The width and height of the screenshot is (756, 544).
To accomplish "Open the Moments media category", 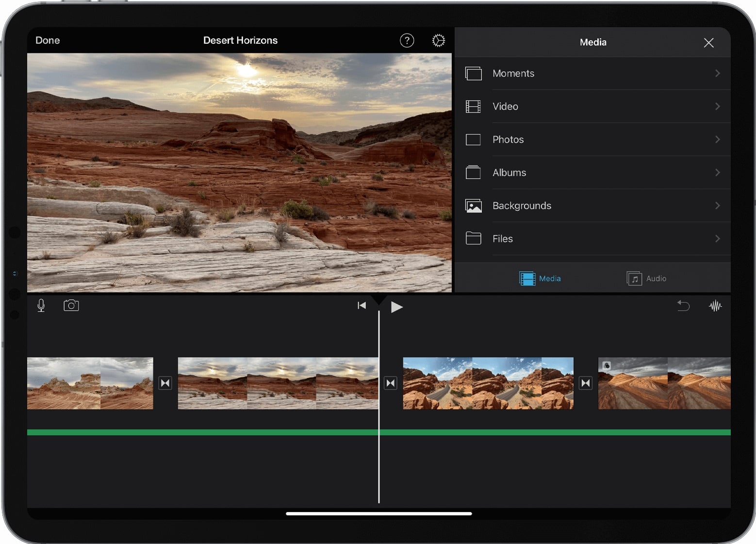I will click(x=593, y=73).
